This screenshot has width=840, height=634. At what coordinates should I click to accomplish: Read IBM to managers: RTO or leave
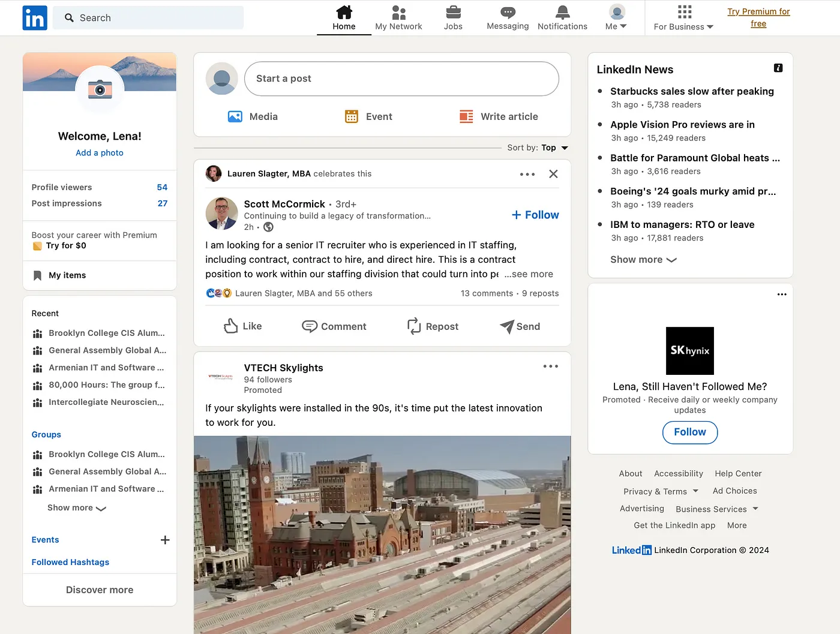point(682,225)
